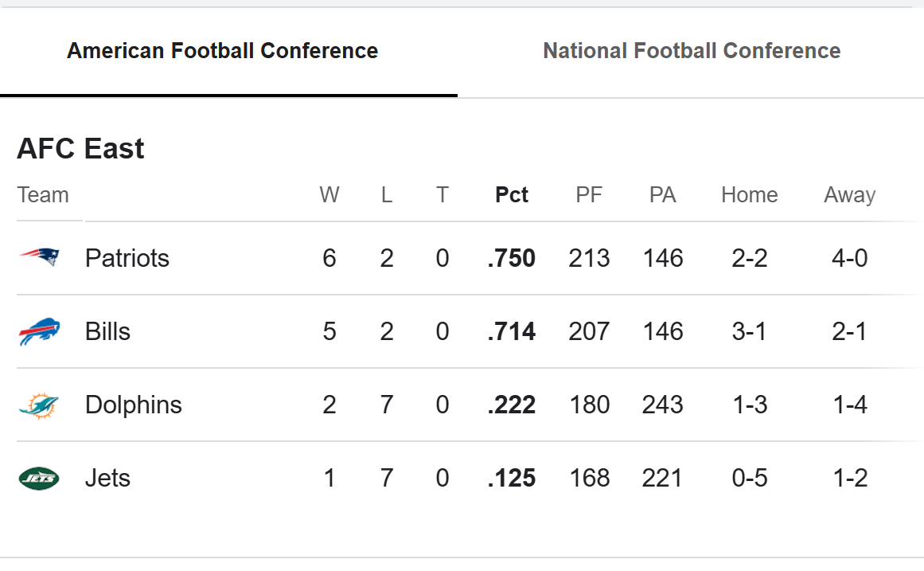Select the American Football Conference tab
This screenshot has height=571, width=924.
(222, 51)
